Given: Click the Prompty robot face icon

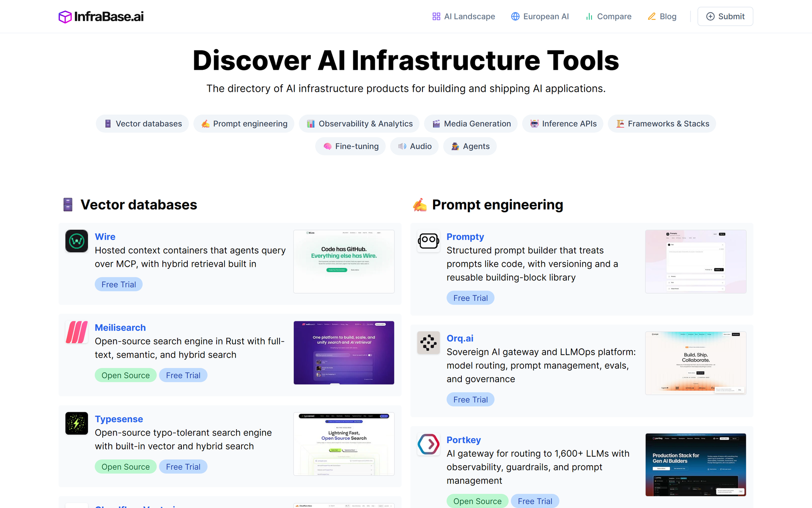Looking at the screenshot, I should pyautogui.click(x=428, y=241).
